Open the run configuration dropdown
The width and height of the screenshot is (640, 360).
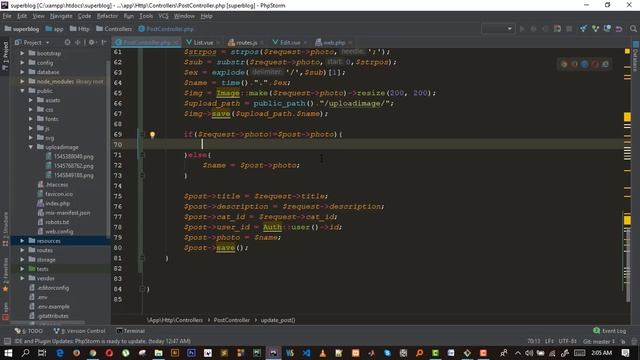tap(498, 29)
